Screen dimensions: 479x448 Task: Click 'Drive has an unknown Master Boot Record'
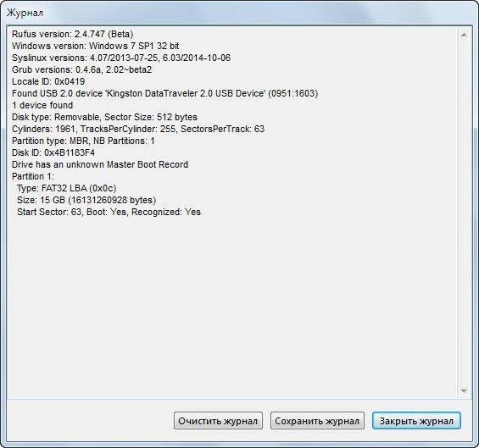click(100, 164)
